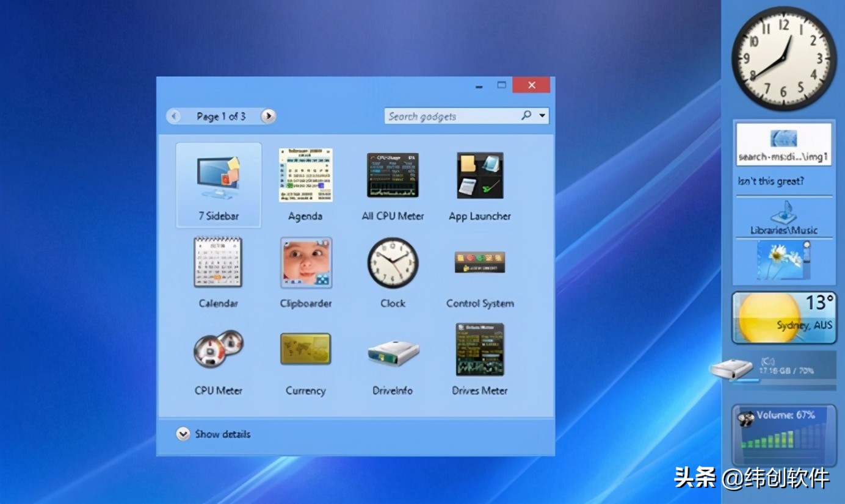Select the Currency gadget icon
The image size is (845, 504).
(305, 349)
